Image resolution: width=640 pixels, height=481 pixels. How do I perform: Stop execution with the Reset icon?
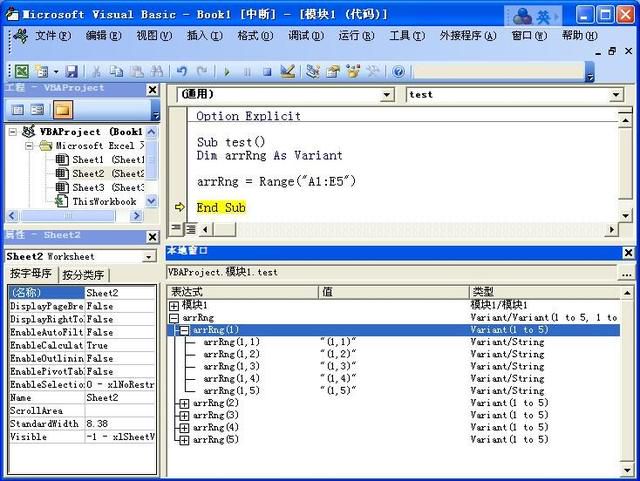[267, 72]
